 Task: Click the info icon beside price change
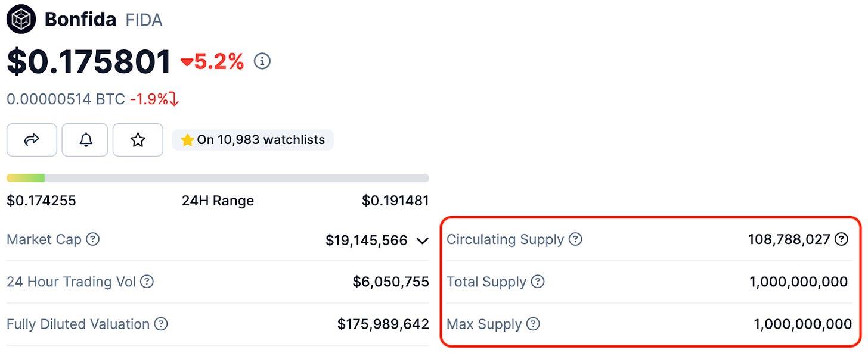[262, 61]
